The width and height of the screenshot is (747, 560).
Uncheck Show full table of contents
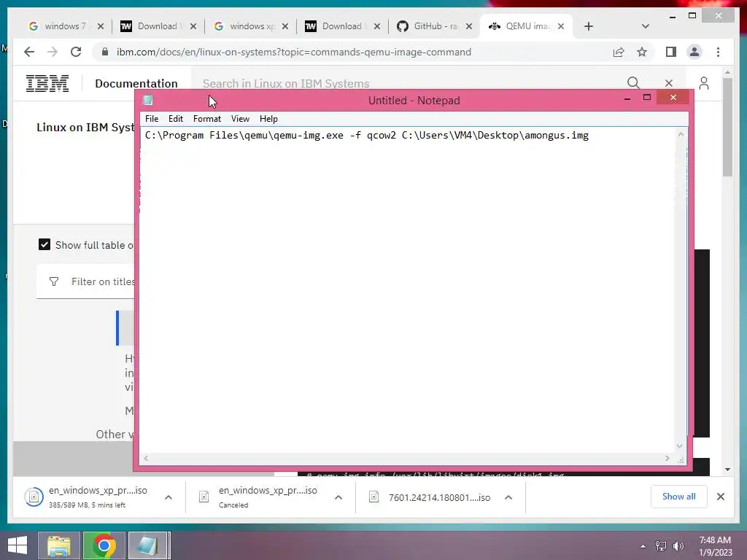click(x=44, y=245)
